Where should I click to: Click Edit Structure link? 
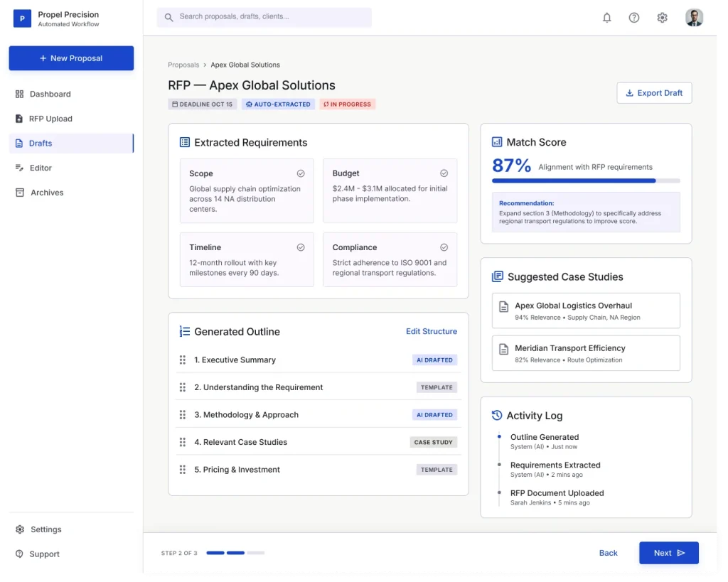point(432,331)
